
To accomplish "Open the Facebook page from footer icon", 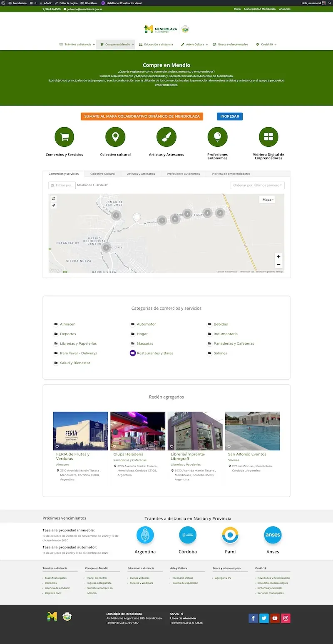I will pyautogui.click(x=253, y=618).
